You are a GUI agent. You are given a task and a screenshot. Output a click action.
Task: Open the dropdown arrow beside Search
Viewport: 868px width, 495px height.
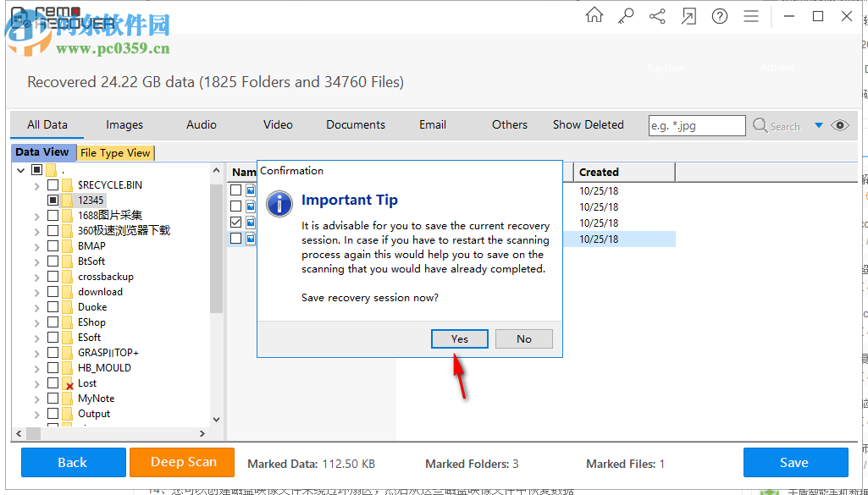(x=819, y=125)
